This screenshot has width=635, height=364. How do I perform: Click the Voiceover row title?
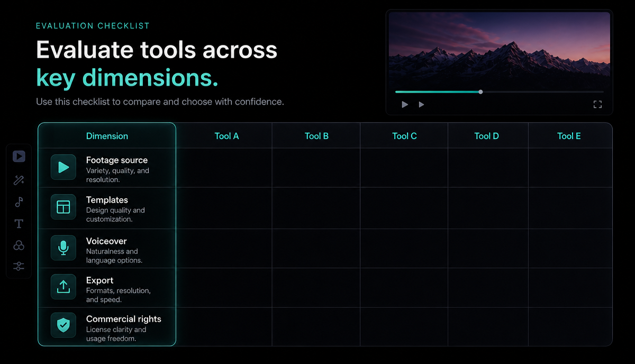[x=106, y=241]
